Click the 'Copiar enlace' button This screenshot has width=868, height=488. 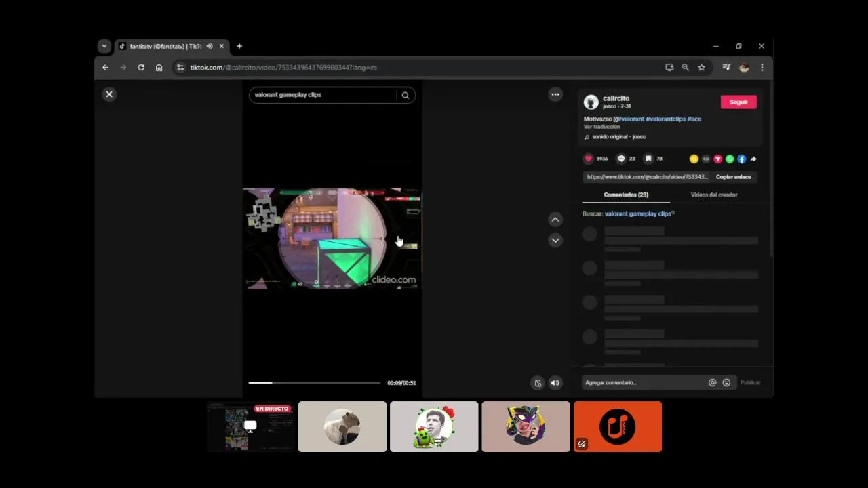pyautogui.click(x=734, y=177)
